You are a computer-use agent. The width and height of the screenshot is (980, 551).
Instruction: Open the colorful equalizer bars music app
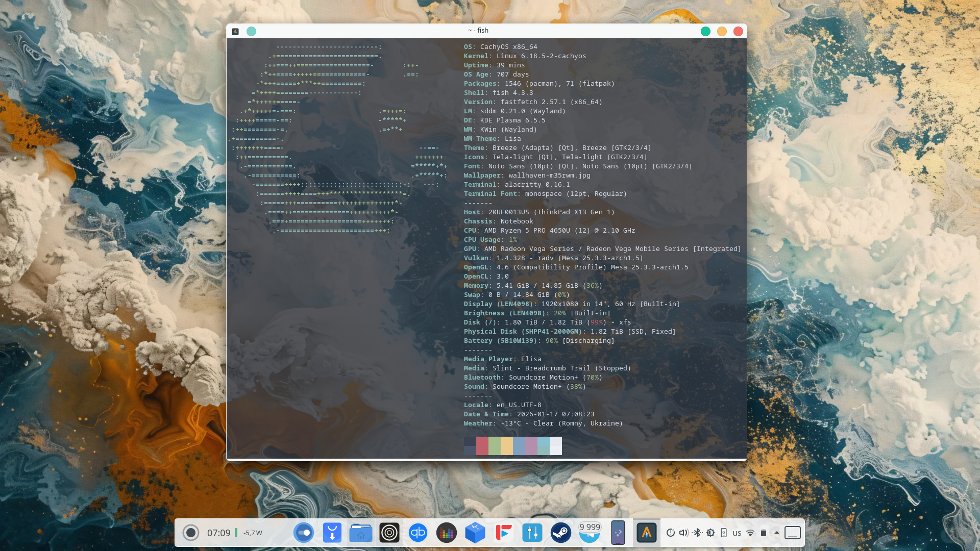coord(447,533)
